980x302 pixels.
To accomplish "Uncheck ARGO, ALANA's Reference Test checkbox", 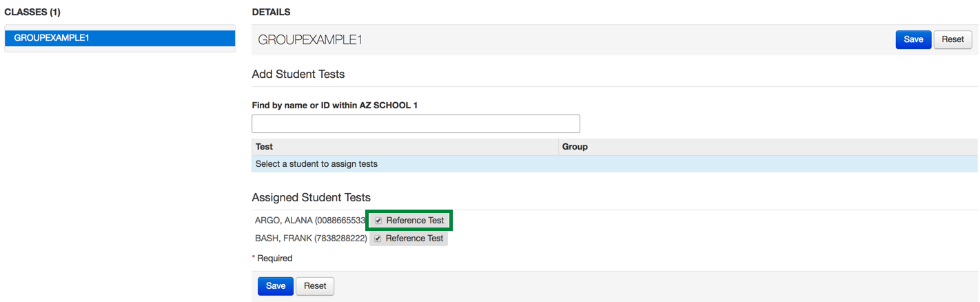I will click(x=378, y=221).
